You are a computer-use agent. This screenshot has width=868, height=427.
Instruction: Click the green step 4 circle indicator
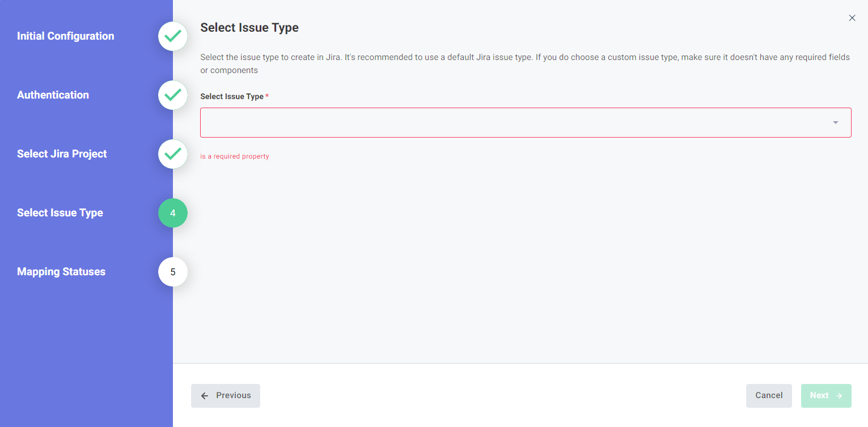(172, 213)
